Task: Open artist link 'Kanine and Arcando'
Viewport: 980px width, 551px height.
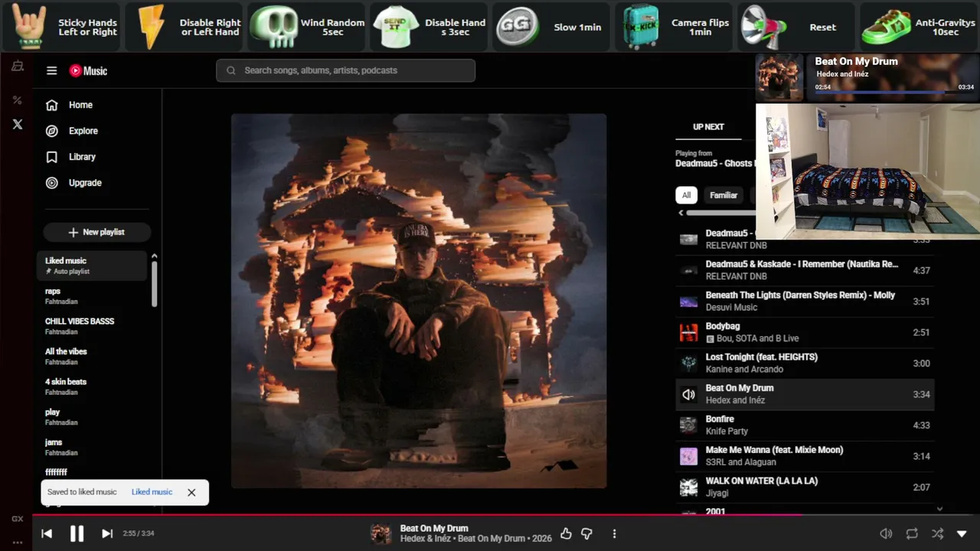Action: click(744, 369)
